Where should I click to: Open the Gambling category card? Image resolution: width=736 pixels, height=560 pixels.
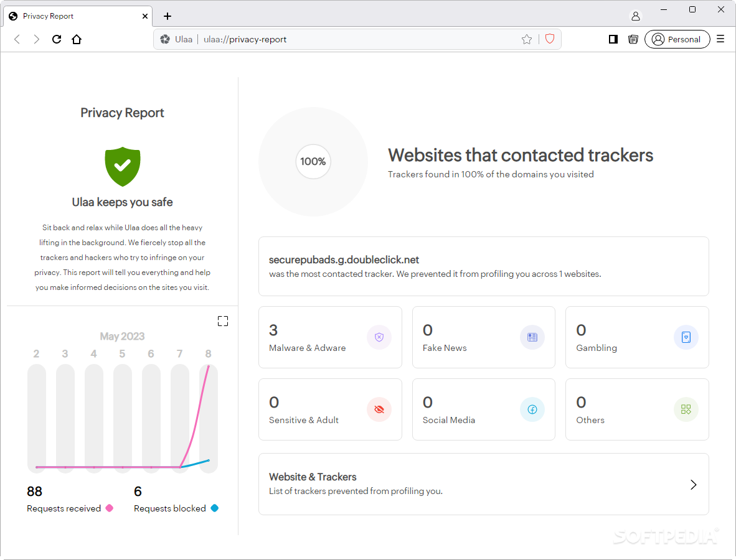point(637,337)
